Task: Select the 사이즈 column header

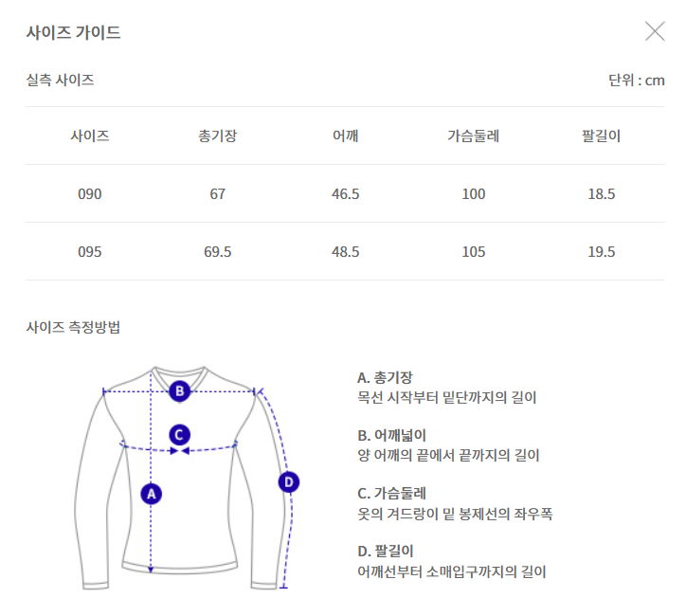Action: [90, 136]
